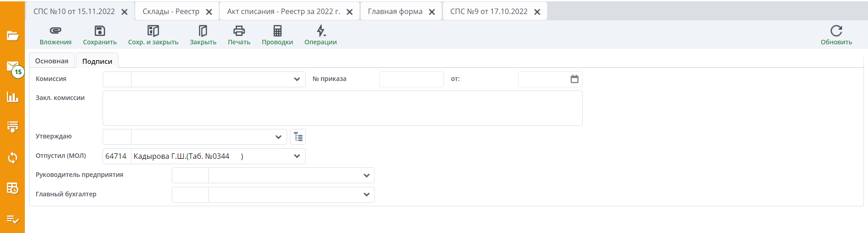
Task: Click the Сохранить save icon
Action: pyautogui.click(x=99, y=31)
